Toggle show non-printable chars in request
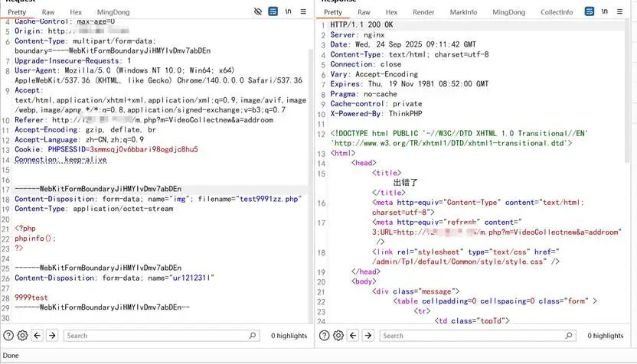 pyautogui.click(x=289, y=12)
